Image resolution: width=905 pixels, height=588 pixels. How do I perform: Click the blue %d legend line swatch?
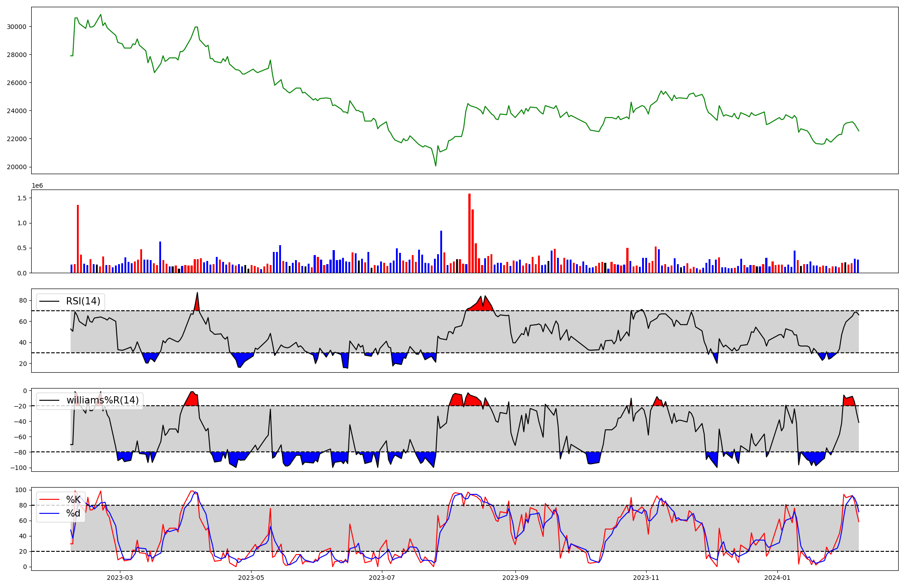[49, 513]
